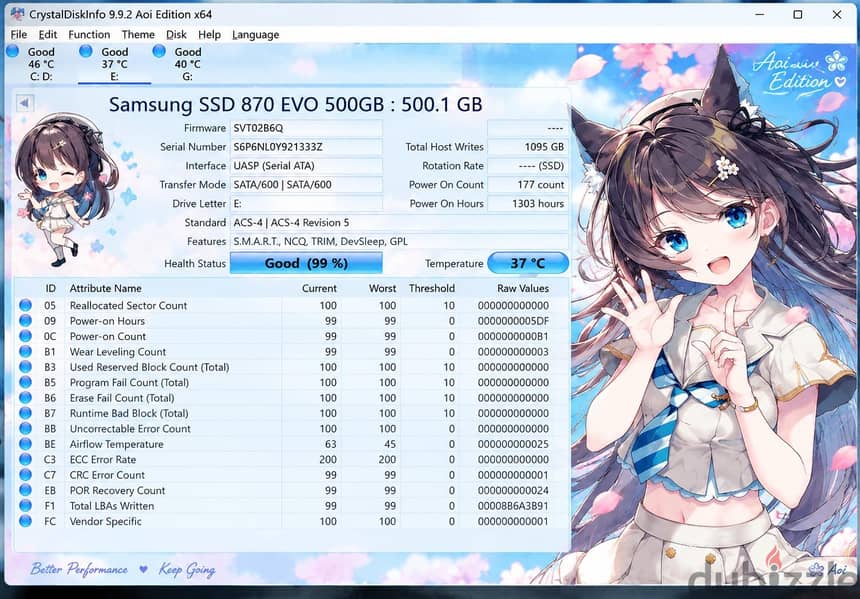This screenshot has width=860, height=599.
Task: Click the chibi Aoi character image
Action: (67, 190)
